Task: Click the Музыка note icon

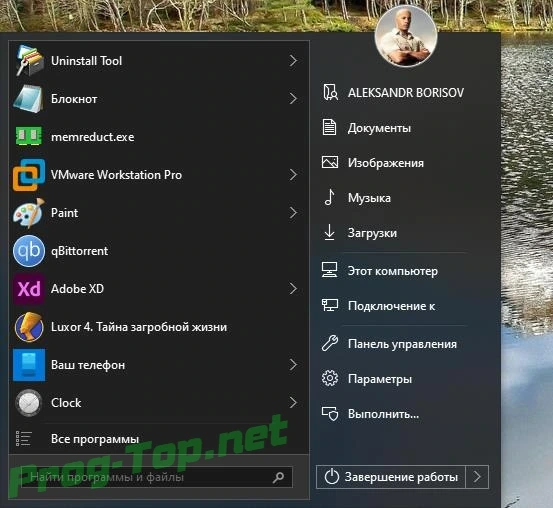Action: [329, 197]
